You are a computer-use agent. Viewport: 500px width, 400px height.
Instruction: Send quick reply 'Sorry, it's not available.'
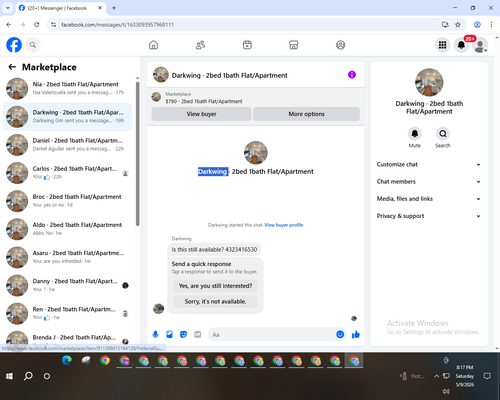[215, 301]
